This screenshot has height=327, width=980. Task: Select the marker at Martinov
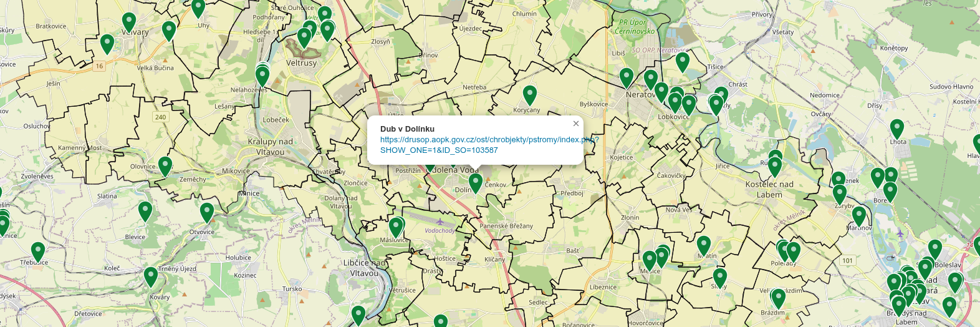click(x=859, y=217)
